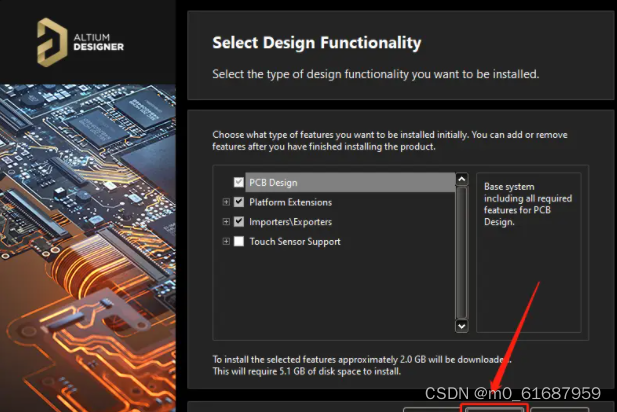The height and width of the screenshot is (412, 617).
Task: Toggle the PCB Design checkbox
Action: coord(238,182)
